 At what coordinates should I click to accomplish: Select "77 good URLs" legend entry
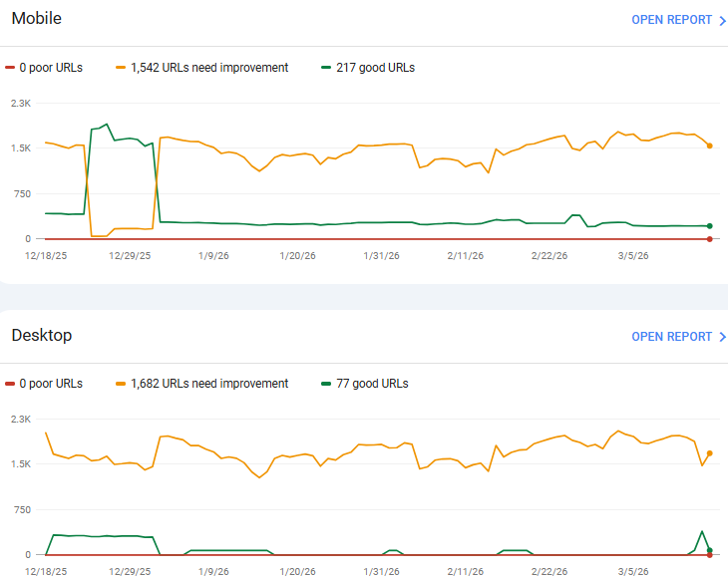coord(372,384)
